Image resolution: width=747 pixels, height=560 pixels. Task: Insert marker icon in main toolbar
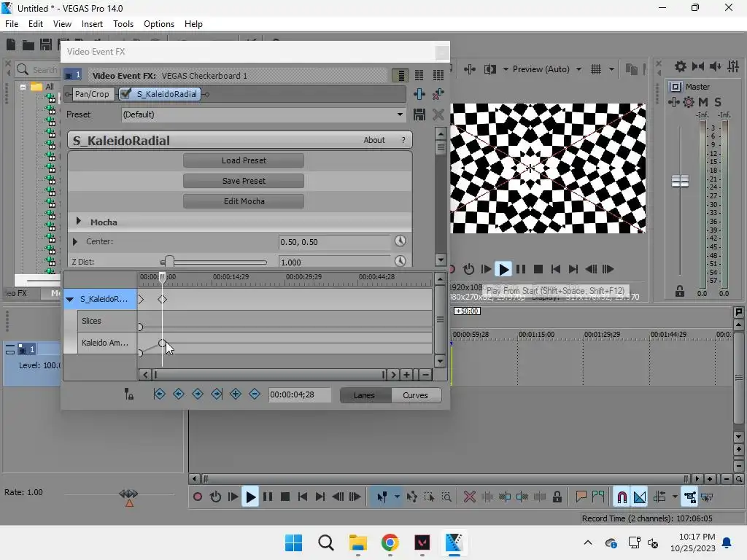pyautogui.click(x=581, y=497)
